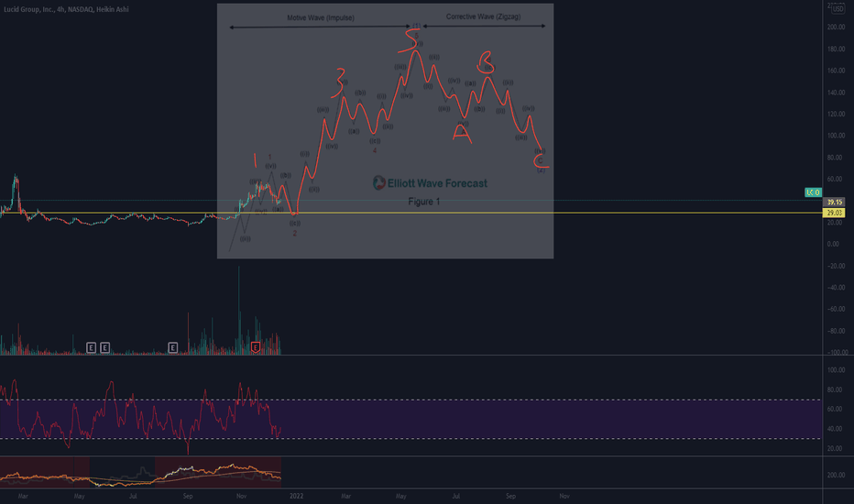This screenshot has height=504, width=854.
Task: Click the Figure 1 caption
Action: pyautogui.click(x=423, y=202)
